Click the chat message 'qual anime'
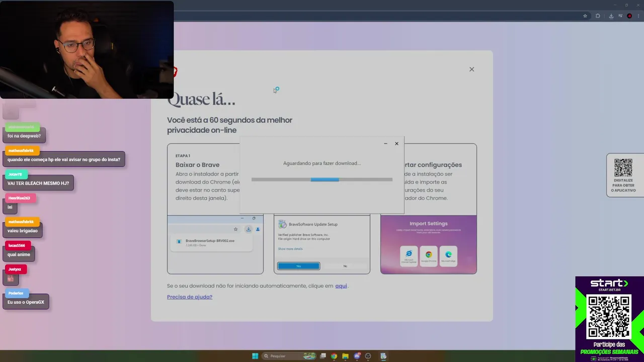Viewport: 644px width, 362px height. pos(19,254)
